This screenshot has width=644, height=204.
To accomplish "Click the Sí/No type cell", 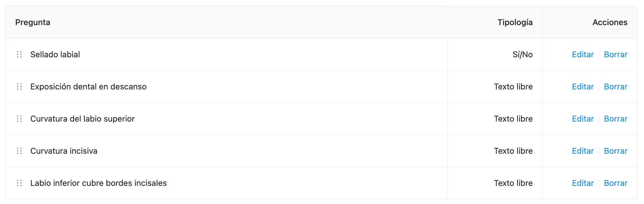I will tap(523, 54).
